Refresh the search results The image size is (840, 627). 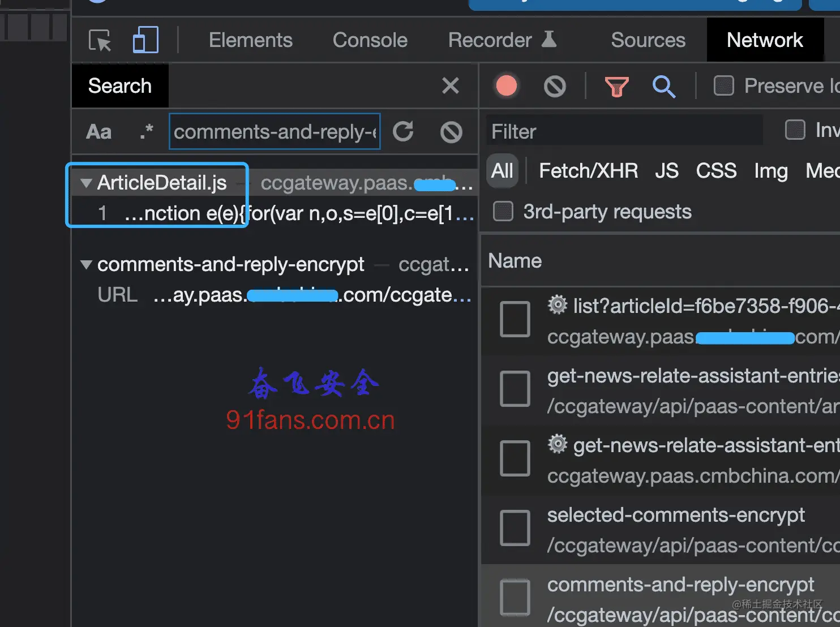[x=403, y=132]
